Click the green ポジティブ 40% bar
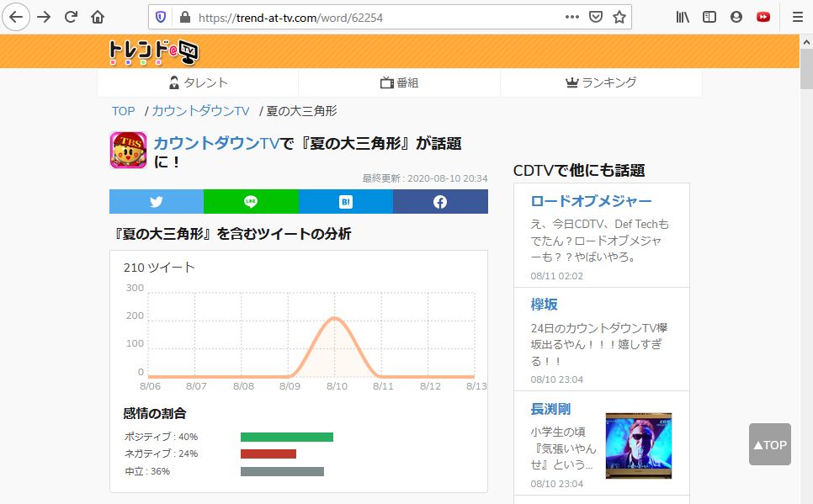This screenshot has width=813, height=504. point(287,438)
